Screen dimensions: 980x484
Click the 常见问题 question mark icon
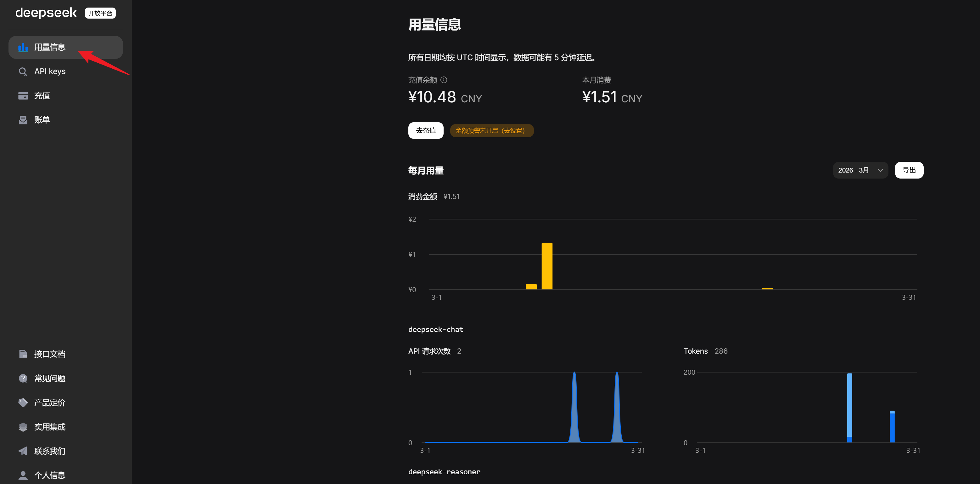[x=23, y=378]
